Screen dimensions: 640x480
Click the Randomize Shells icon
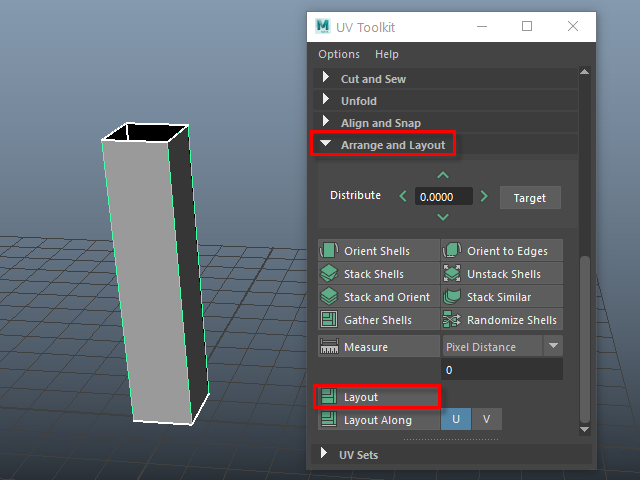coord(452,320)
